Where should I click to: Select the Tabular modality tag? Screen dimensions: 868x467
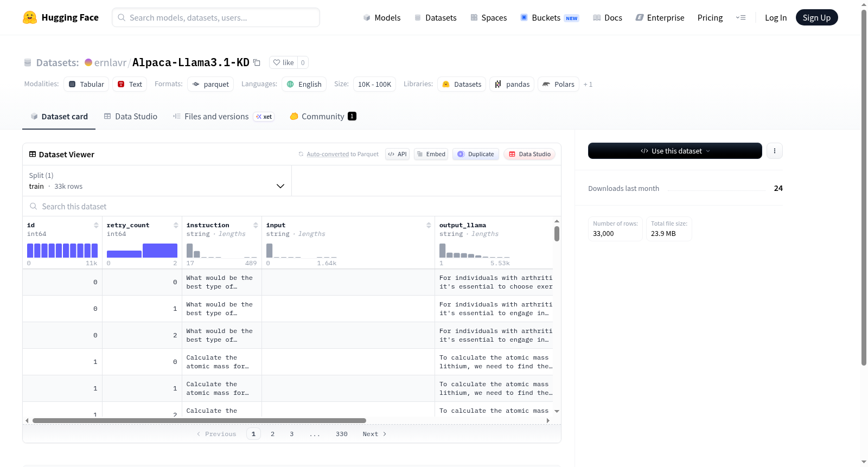coord(86,84)
